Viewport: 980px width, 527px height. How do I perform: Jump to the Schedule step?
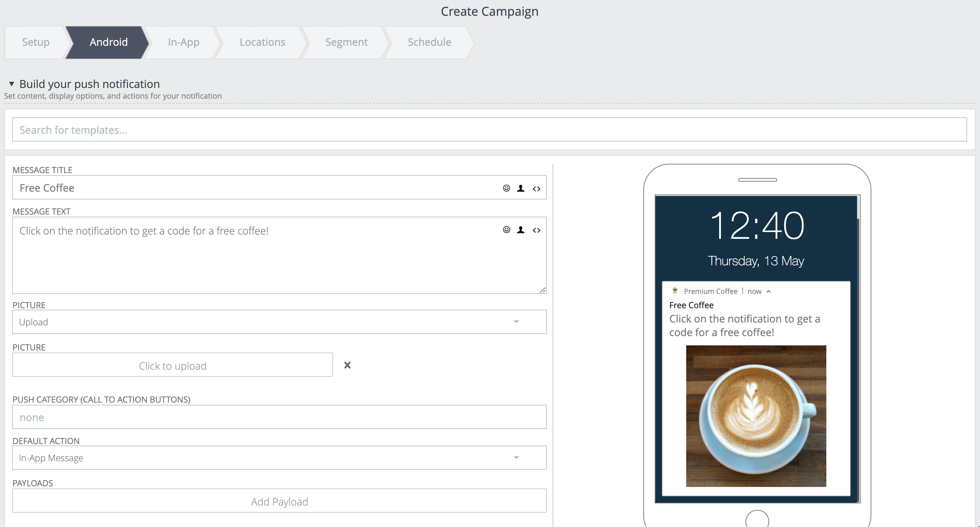tap(429, 42)
